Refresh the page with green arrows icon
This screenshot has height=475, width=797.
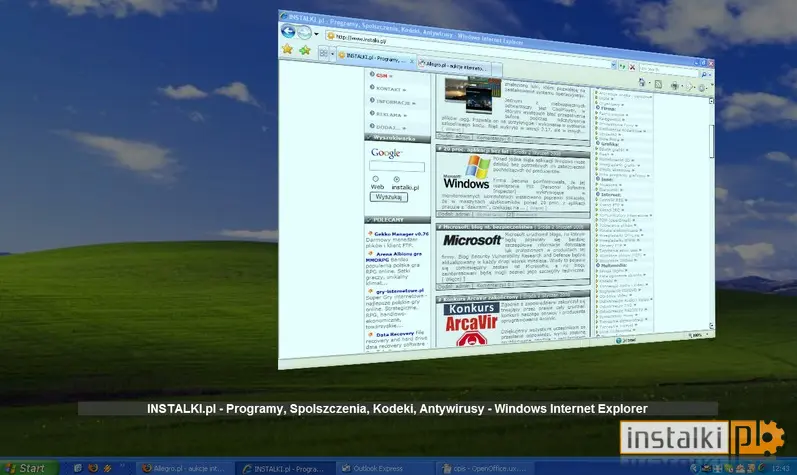coord(623,66)
